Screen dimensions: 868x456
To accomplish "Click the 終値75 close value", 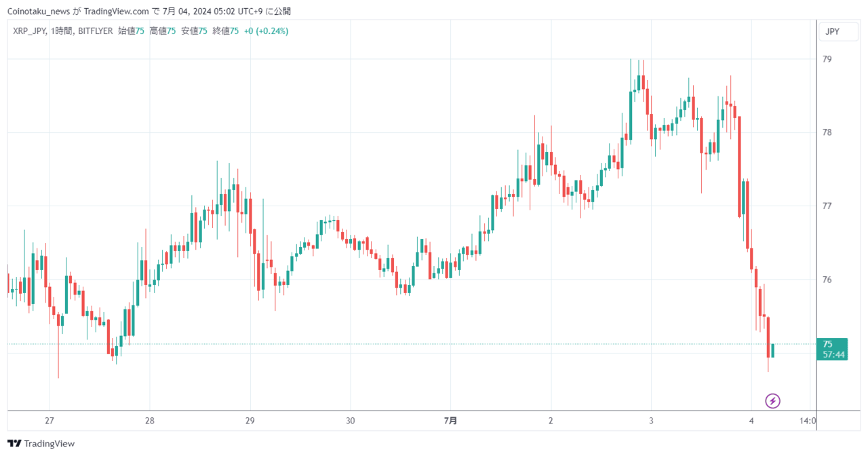I will (x=226, y=31).
